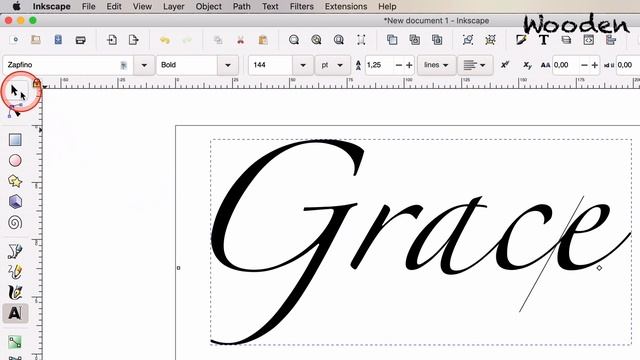Open Align and Distribute icon
640x360 pixels.
[611, 40]
